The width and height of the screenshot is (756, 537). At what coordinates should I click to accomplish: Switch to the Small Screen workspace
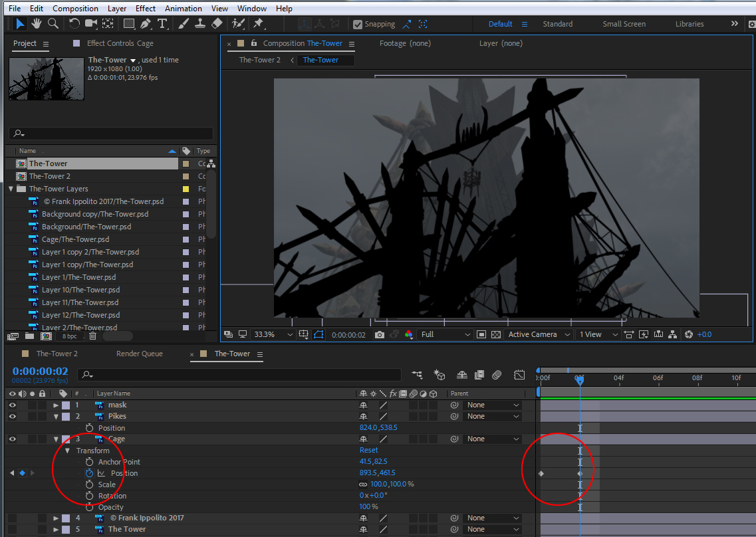pyautogui.click(x=624, y=24)
